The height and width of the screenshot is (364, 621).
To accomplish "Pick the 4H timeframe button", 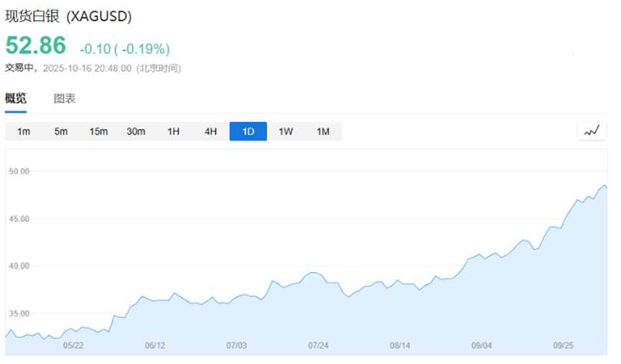I will [210, 131].
